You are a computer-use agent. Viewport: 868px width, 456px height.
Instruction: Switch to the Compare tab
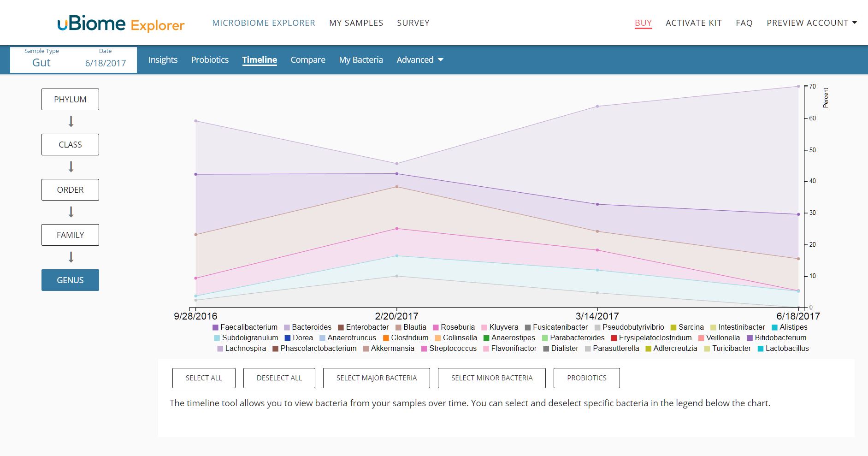308,60
